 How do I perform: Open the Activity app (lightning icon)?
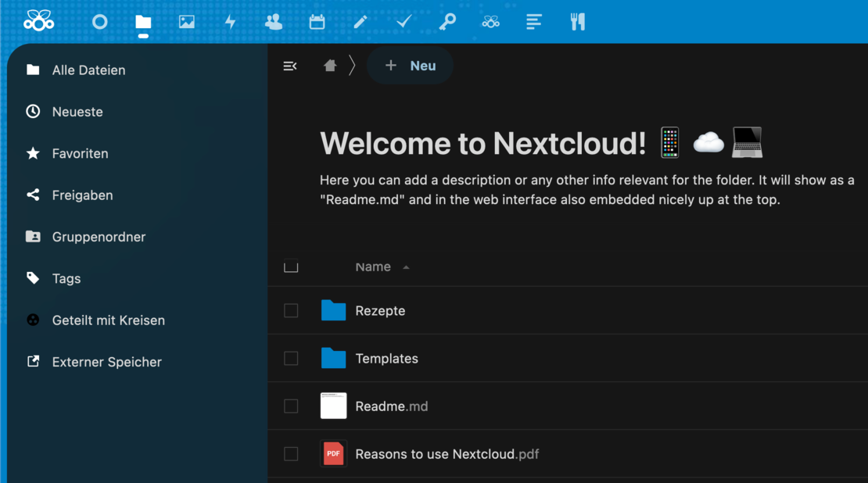pos(230,21)
